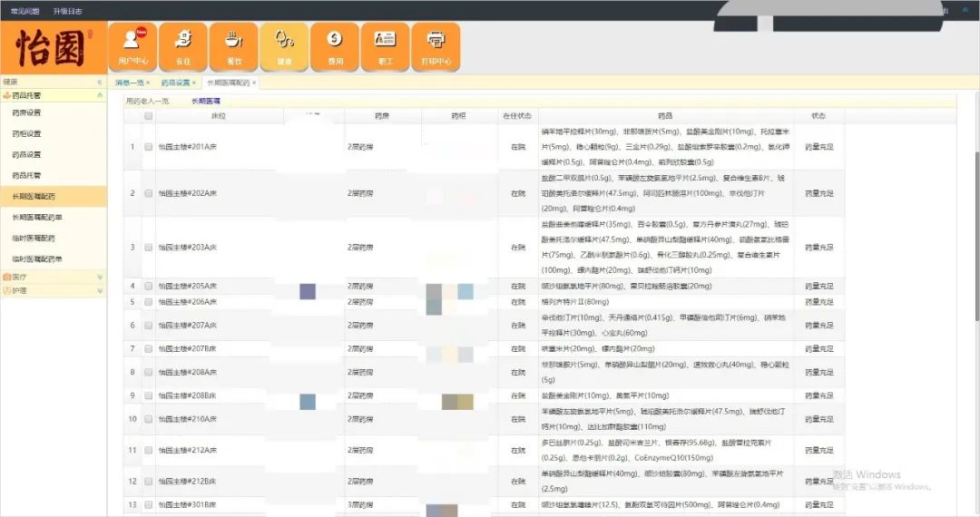Click the vertical scrollbar of the table
This screenshot has width=980, height=517.
coord(975,238)
